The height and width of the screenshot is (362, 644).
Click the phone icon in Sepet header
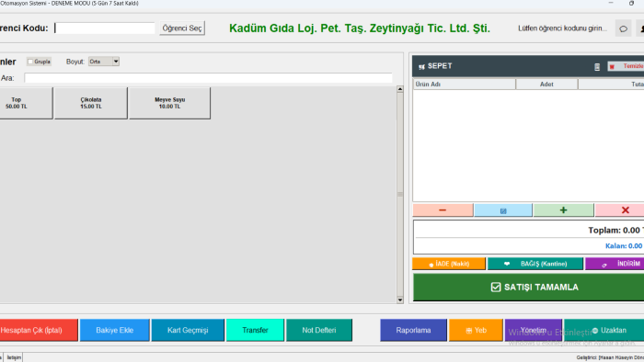597,67
